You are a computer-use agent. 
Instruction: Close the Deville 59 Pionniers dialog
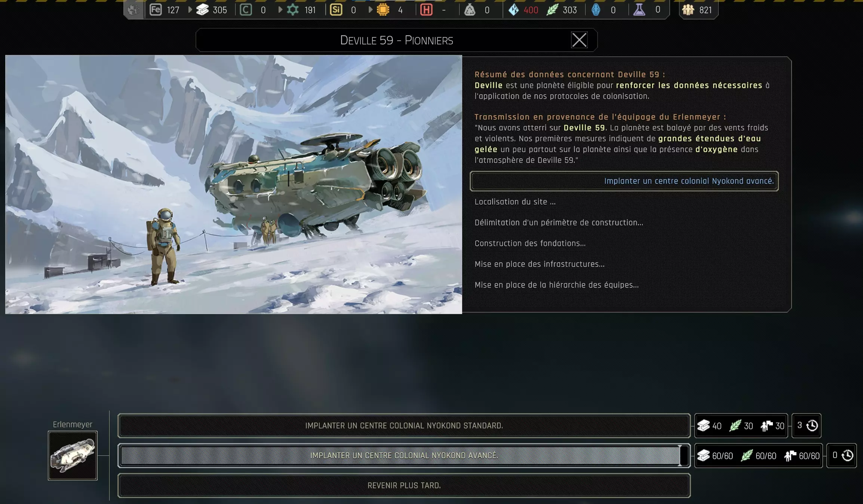[579, 40]
